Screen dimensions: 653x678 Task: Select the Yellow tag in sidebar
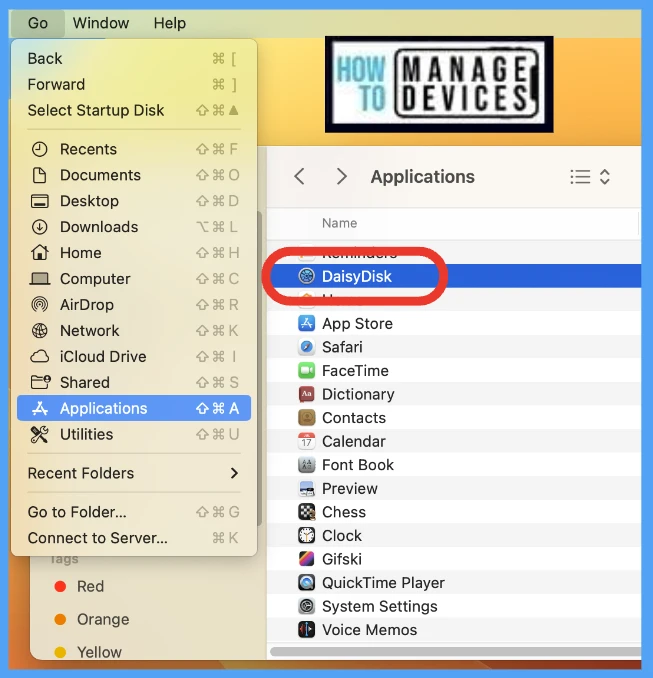[x=88, y=652]
